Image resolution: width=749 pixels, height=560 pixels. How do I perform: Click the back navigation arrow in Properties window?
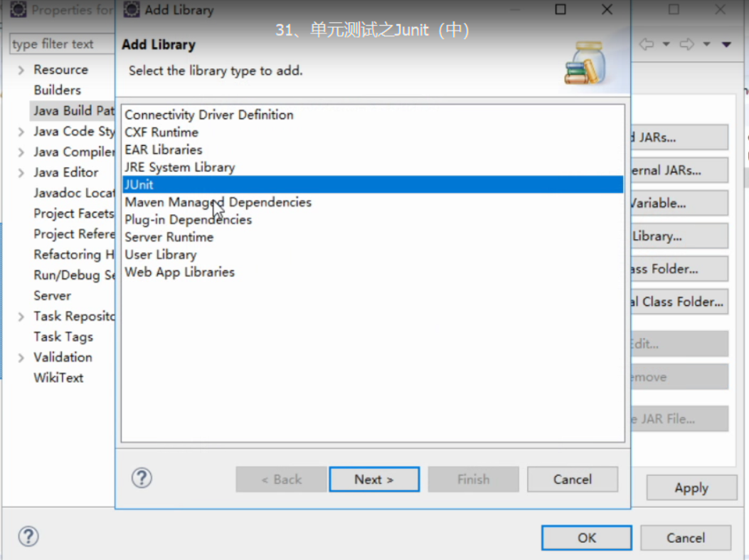647,44
